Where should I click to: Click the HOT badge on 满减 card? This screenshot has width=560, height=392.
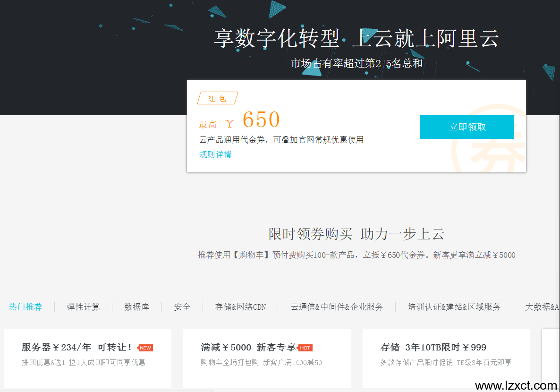coord(305,348)
